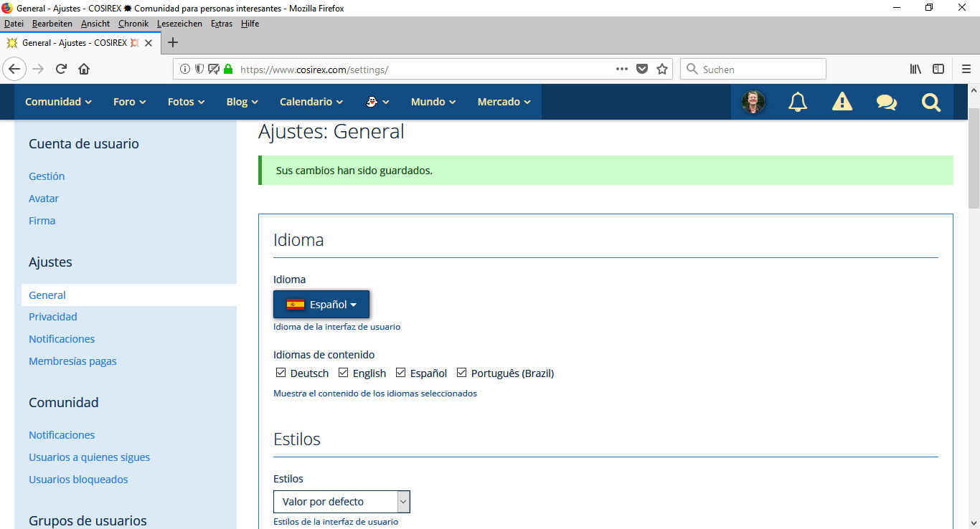This screenshot has width=980, height=529.
Task: Go to Privacidad settings link
Action: pyautogui.click(x=53, y=317)
